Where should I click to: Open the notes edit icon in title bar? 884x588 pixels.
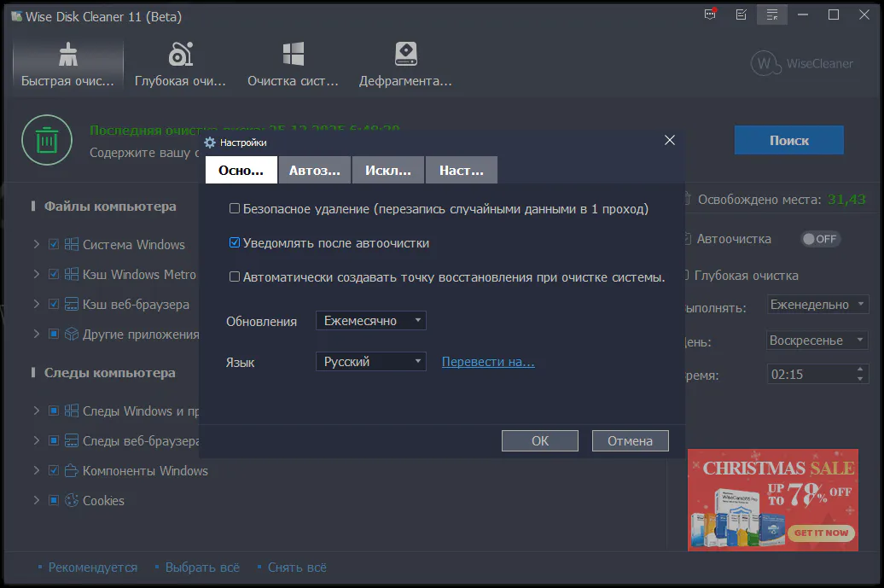point(741,15)
